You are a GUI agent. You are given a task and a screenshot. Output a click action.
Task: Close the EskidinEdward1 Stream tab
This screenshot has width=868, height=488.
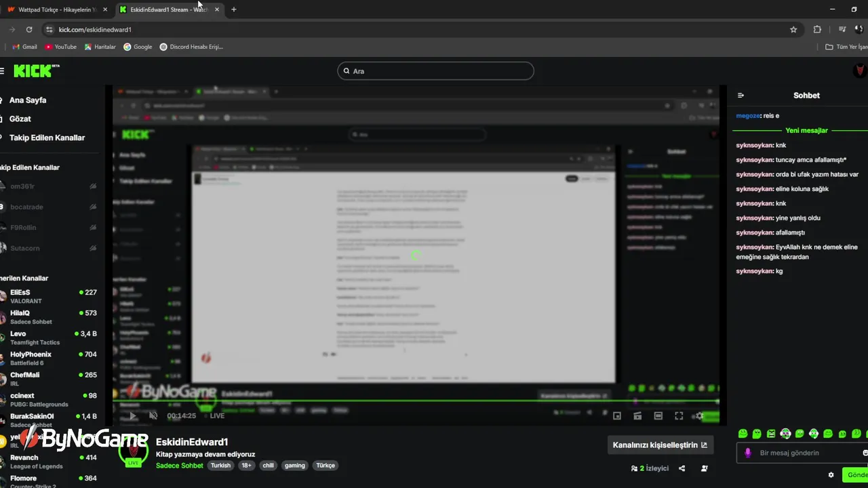click(217, 9)
